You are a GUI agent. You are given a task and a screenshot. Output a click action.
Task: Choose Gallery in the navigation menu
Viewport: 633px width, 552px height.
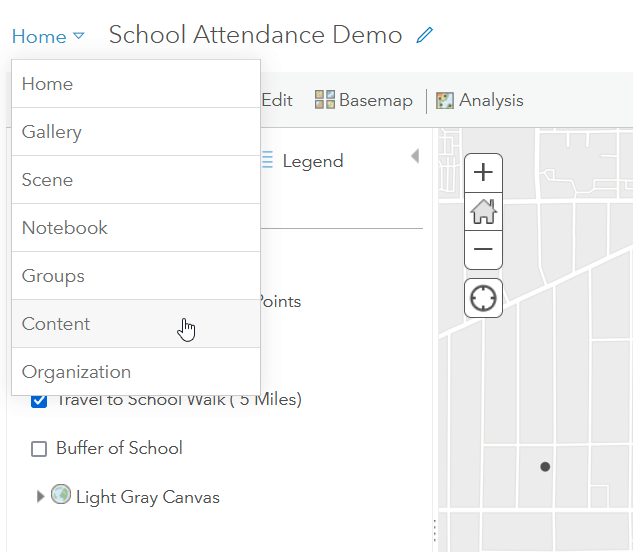coord(52,132)
